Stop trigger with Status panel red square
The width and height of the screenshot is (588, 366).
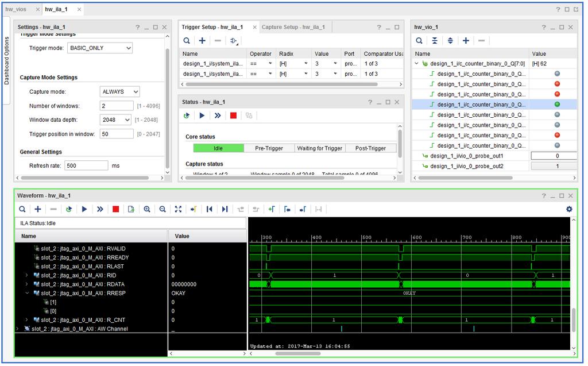point(233,115)
